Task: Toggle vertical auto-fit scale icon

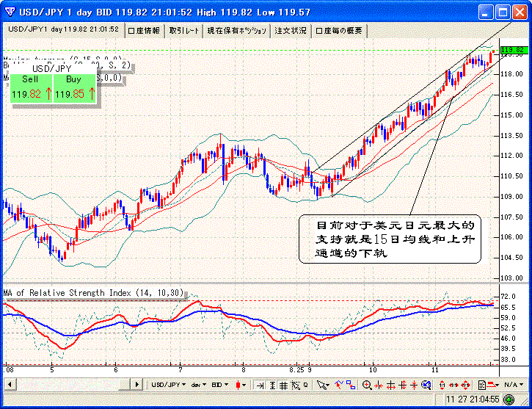Action: pyautogui.click(x=272, y=386)
